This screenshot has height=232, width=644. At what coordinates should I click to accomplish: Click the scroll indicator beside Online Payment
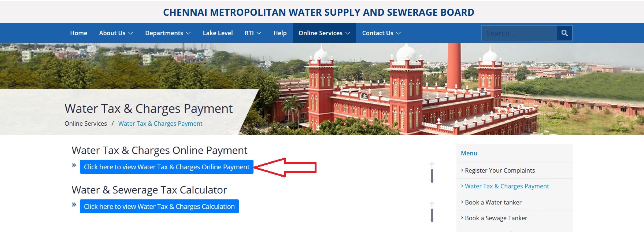(432, 173)
